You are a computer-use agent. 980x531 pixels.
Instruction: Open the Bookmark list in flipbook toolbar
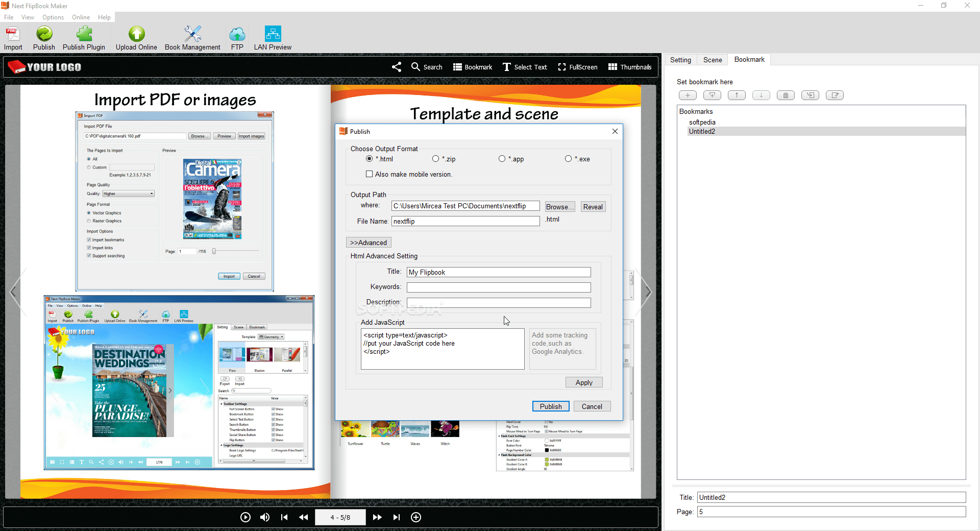pyautogui.click(x=473, y=67)
